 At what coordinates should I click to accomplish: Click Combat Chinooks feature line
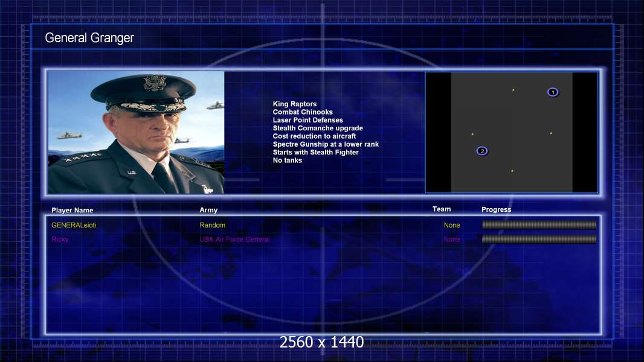pyautogui.click(x=303, y=112)
